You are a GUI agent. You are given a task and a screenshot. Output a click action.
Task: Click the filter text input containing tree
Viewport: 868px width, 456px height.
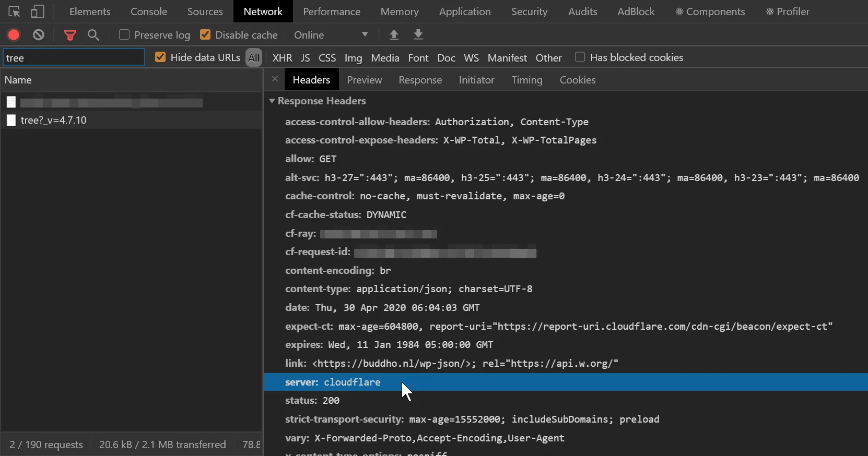[x=74, y=57]
